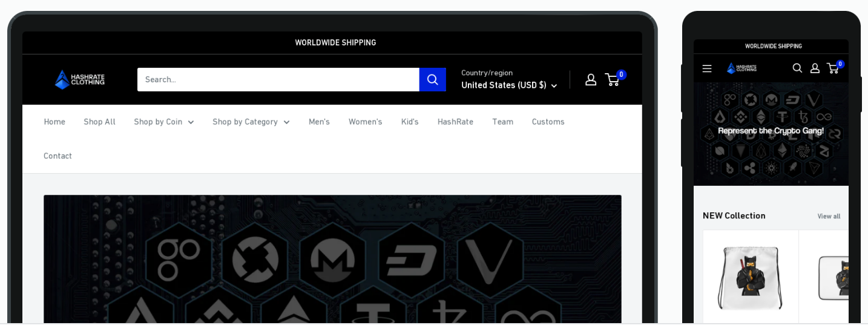
Task: Click the HashRate Clothing logo in desktop header
Action: (x=80, y=79)
